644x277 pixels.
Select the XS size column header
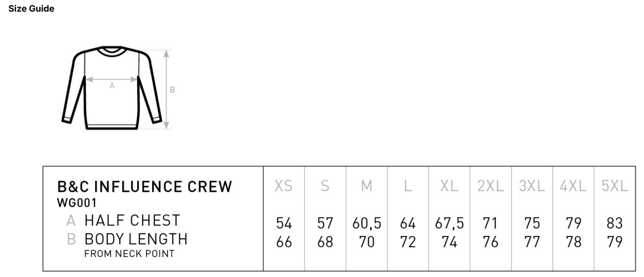pos(284,186)
